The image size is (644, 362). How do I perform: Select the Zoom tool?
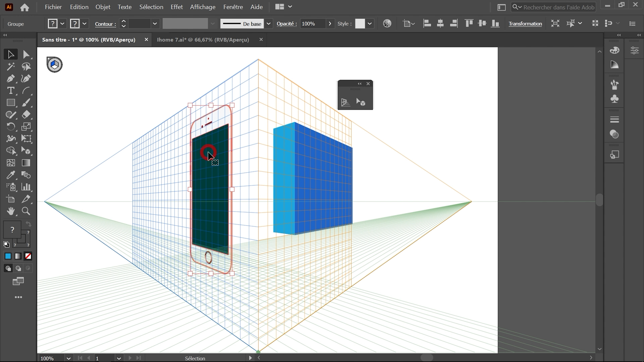click(26, 211)
